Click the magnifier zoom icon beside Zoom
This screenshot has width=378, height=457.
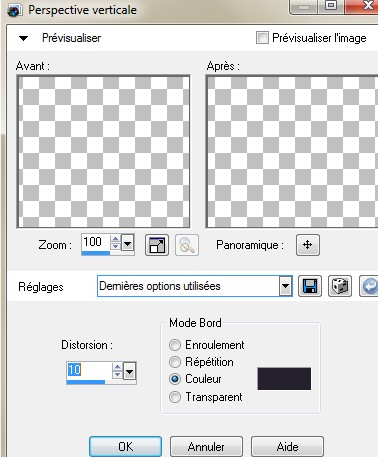[187, 245]
